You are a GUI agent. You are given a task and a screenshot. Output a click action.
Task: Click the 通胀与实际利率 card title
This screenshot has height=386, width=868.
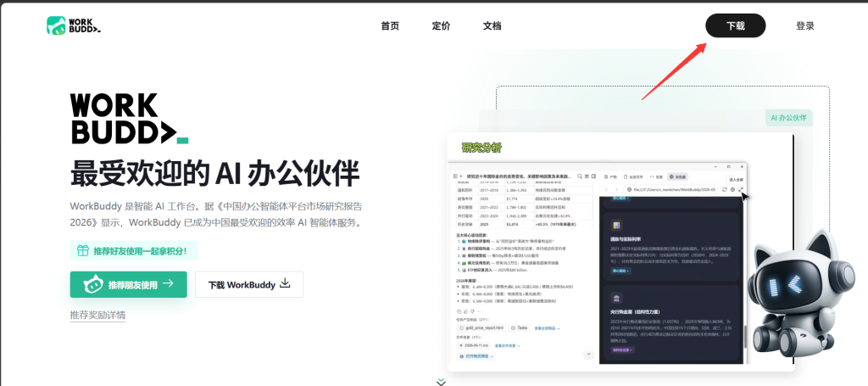626,239
